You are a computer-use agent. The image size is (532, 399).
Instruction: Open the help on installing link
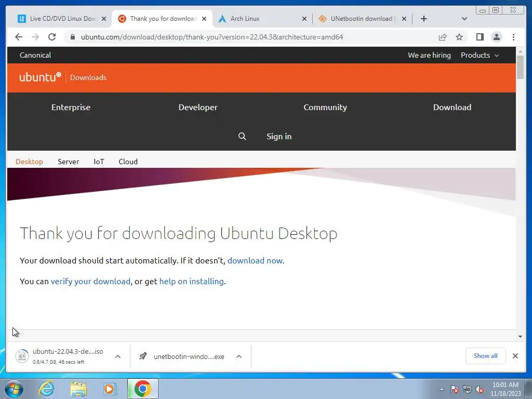[191, 281]
